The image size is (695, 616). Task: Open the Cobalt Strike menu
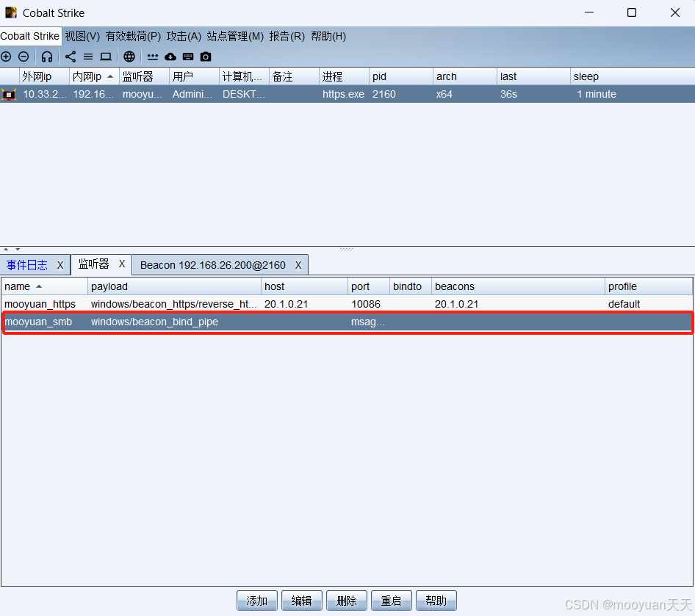click(x=29, y=36)
